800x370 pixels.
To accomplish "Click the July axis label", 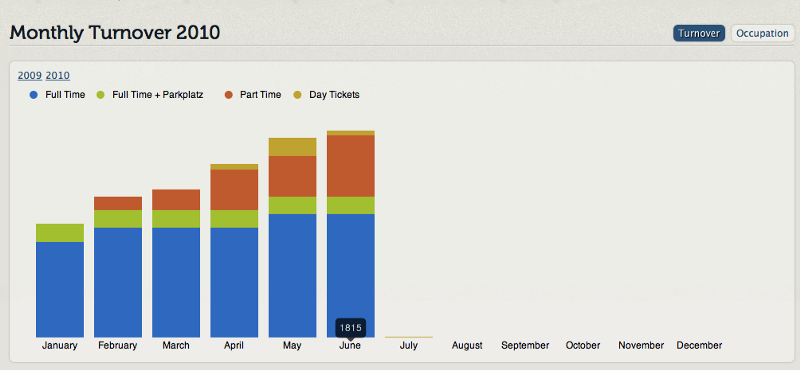I will click(409, 346).
